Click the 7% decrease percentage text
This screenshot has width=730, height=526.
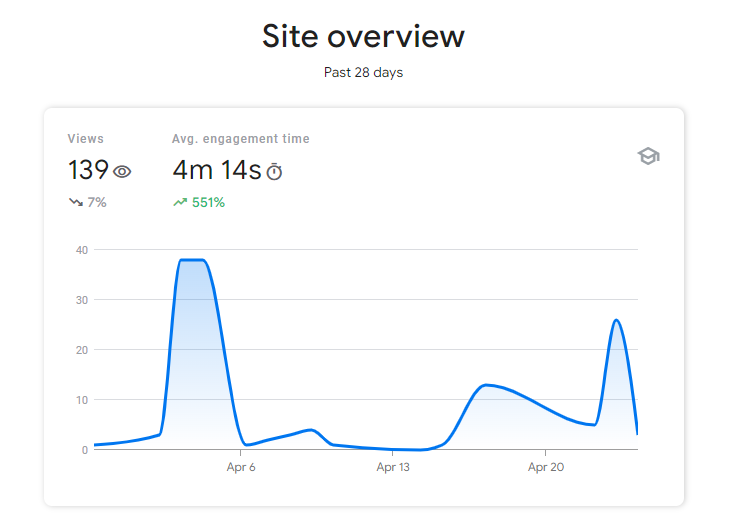click(x=97, y=202)
